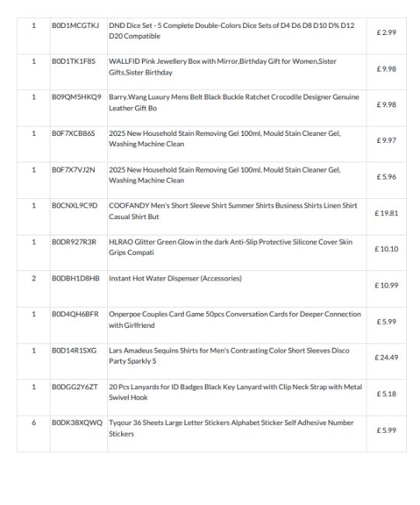
Task: Select Onperpoe Couples Card Game description
Action: click(235, 319)
